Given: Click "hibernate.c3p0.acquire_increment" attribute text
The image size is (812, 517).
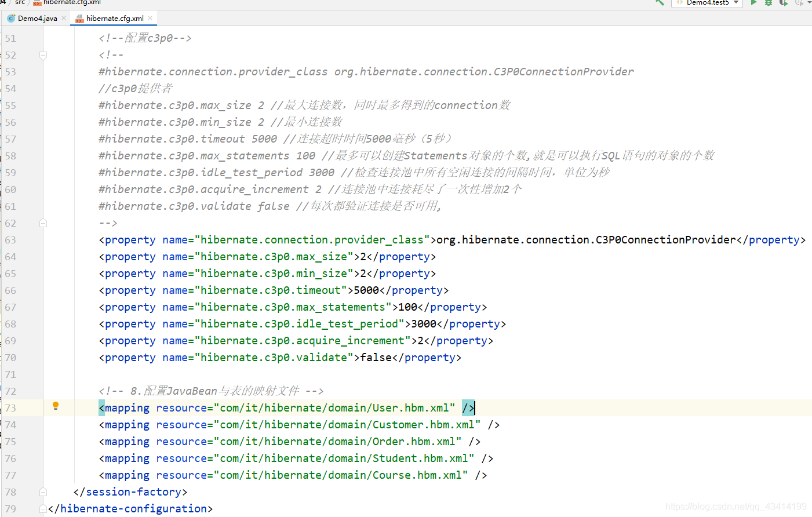Looking at the screenshot, I should tap(303, 341).
